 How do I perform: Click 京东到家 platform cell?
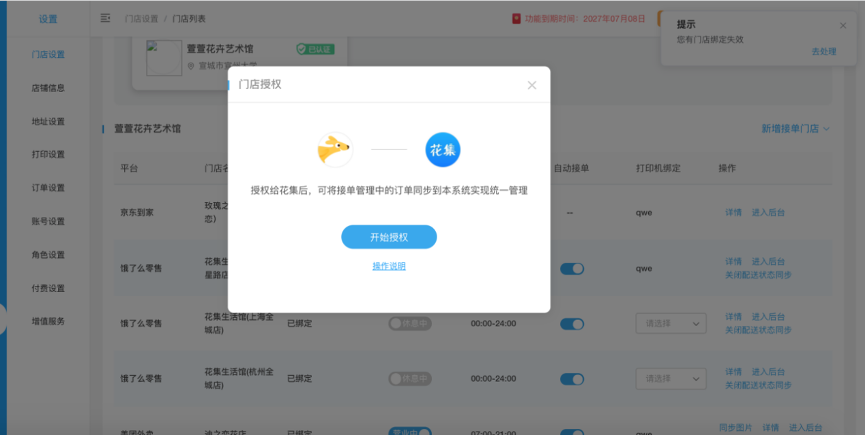pos(137,213)
